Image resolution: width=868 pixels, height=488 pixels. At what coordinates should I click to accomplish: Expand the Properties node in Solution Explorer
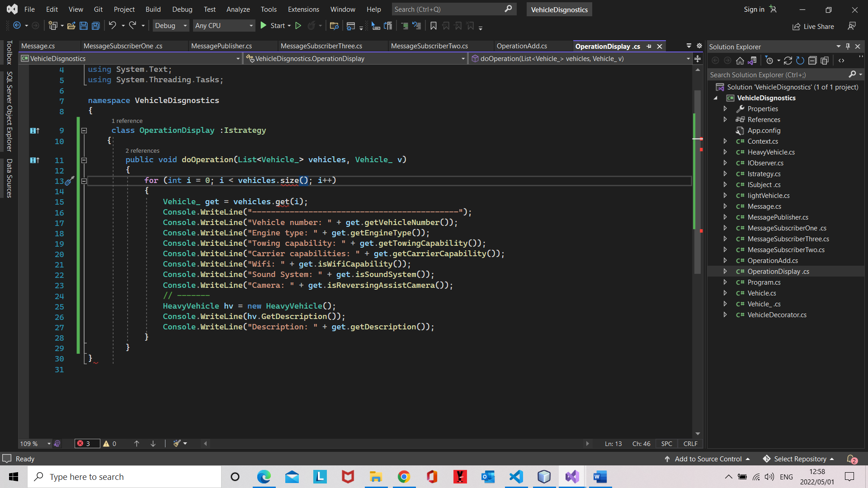(x=725, y=109)
